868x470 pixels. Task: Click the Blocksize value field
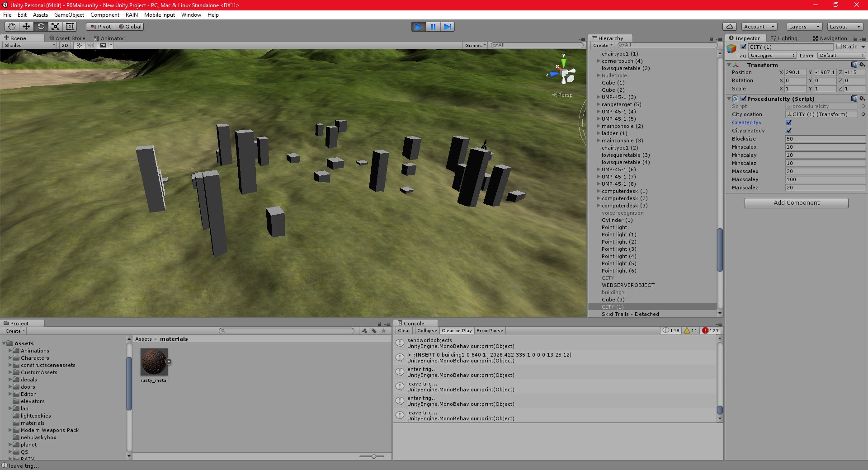[825, 139]
